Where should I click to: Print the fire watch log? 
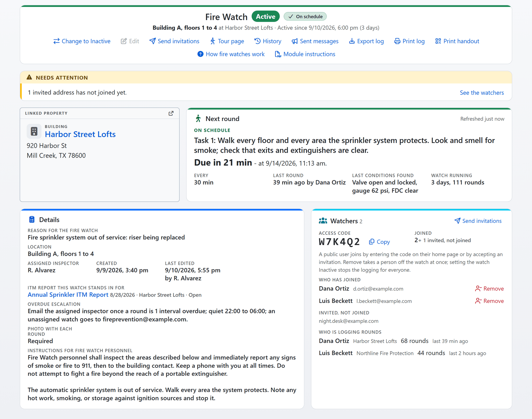click(410, 41)
